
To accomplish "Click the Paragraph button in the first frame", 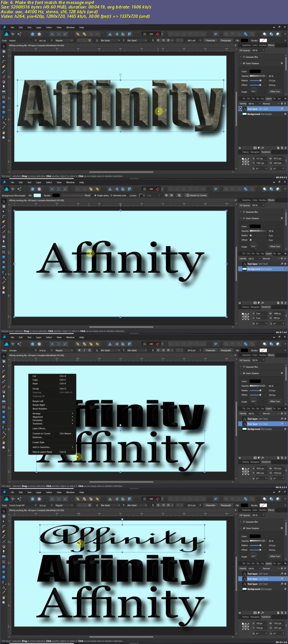I will coord(226,40).
